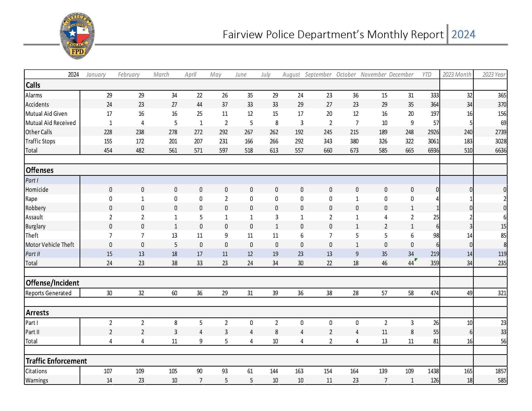Click the 2023 Year calls total 6636
532x411 pixels.
pyautogui.click(x=501, y=150)
